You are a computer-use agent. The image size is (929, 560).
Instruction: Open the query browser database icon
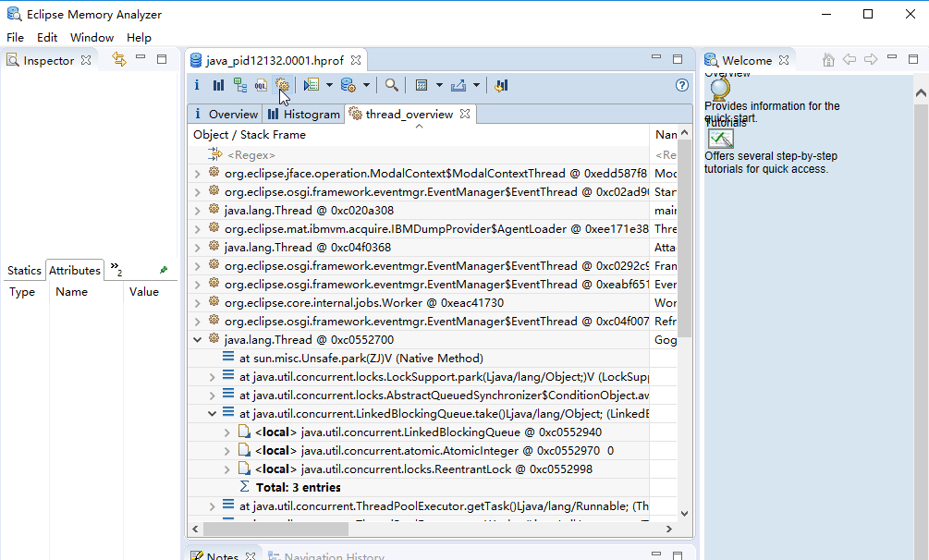pyautogui.click(x=348, y=85)
